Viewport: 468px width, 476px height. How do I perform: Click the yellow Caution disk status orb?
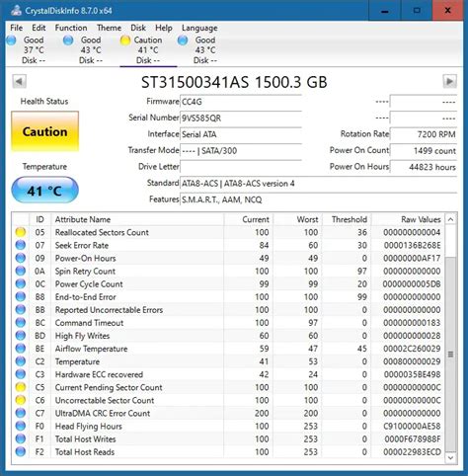coord(125,40)
